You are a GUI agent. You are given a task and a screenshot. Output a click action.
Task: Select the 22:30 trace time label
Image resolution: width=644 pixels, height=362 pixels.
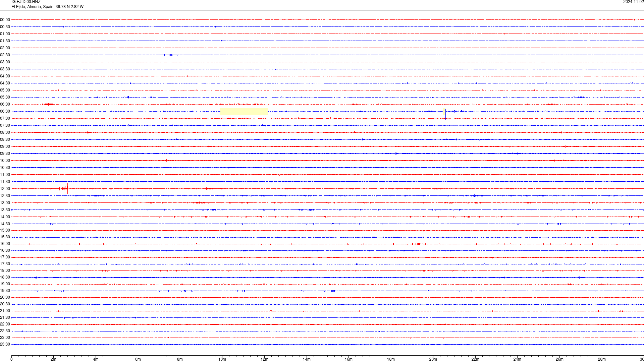(x=5, y=331)
